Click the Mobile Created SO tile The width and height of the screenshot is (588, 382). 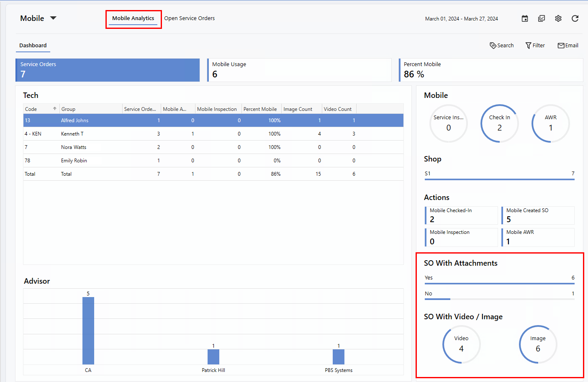[x=538, y=215]
